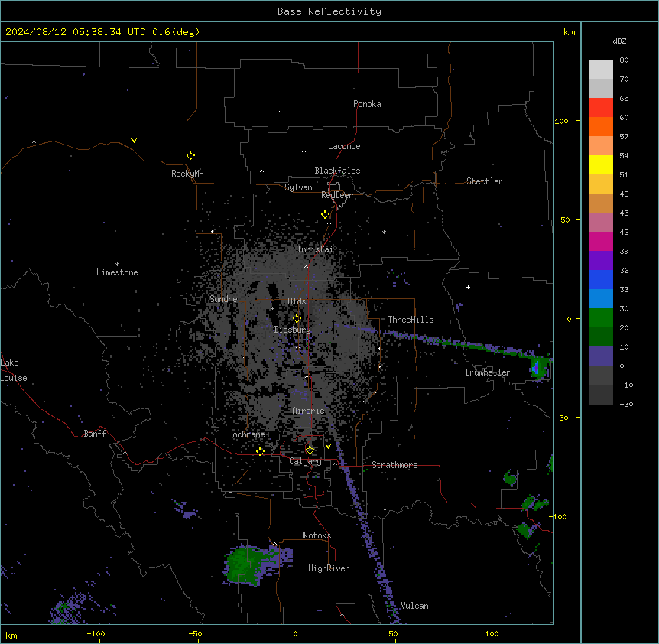659x644 pixels.
Task: Click the RedDeer city label
Action: click(336, 195)
